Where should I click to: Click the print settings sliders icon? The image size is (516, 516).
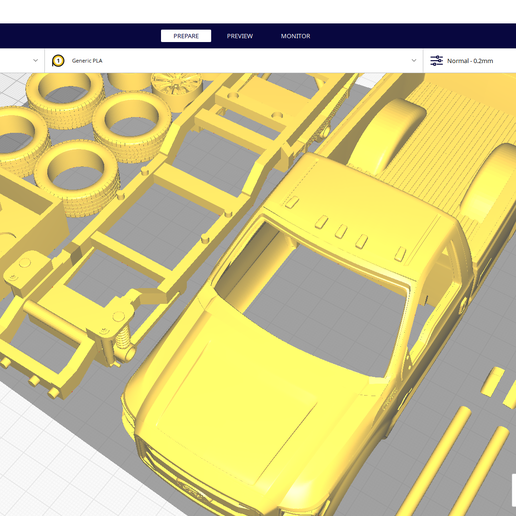click(436, 61)
